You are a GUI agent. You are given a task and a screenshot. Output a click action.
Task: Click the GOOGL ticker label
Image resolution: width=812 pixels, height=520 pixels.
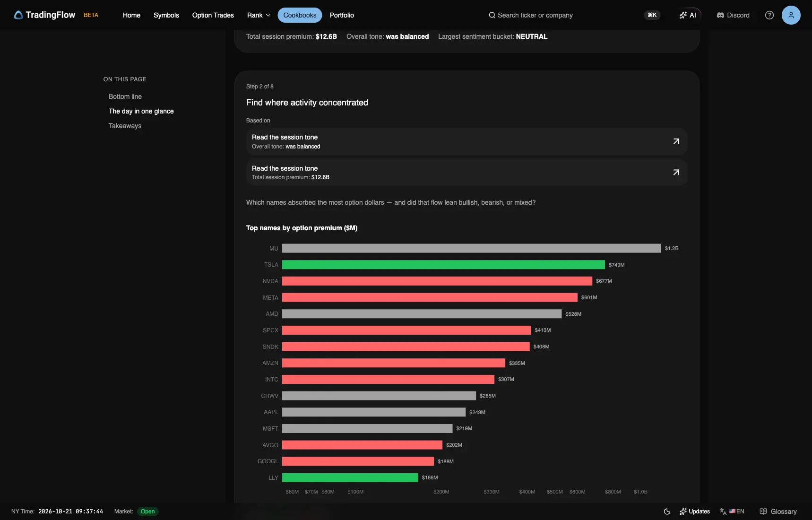268,461
